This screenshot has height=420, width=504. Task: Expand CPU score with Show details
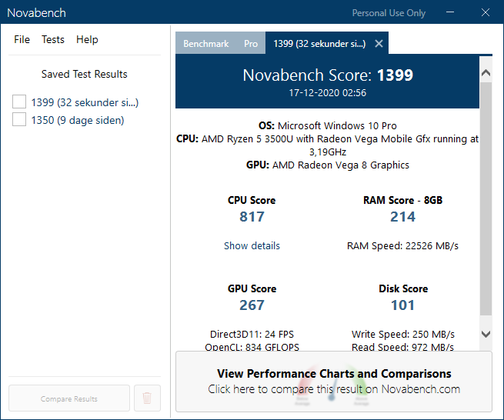coord(252,246)
